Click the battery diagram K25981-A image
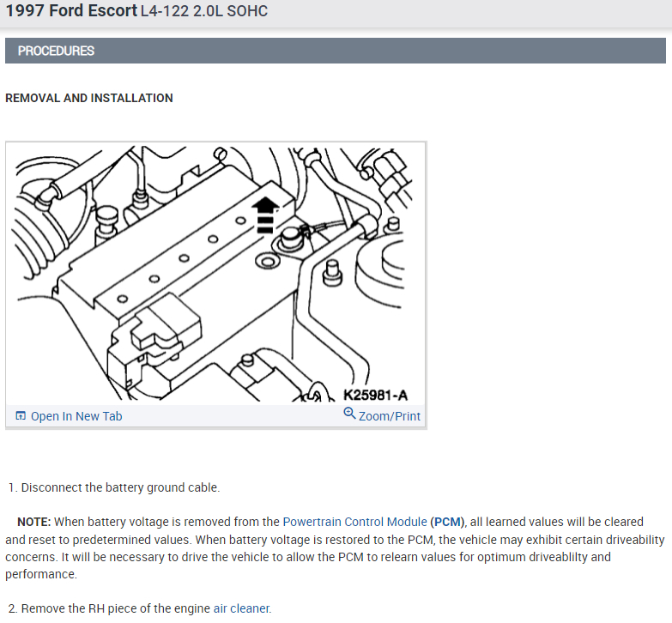672x623 pixels. [215, 274]
